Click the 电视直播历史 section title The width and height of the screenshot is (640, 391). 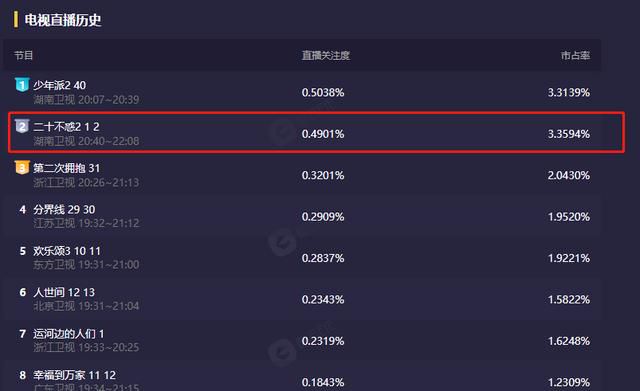[x=63, y=20]
